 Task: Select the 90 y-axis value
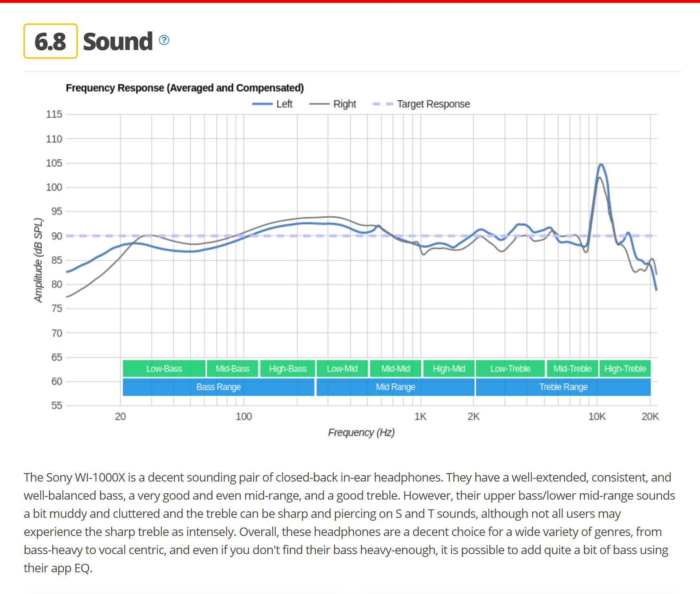56,236
